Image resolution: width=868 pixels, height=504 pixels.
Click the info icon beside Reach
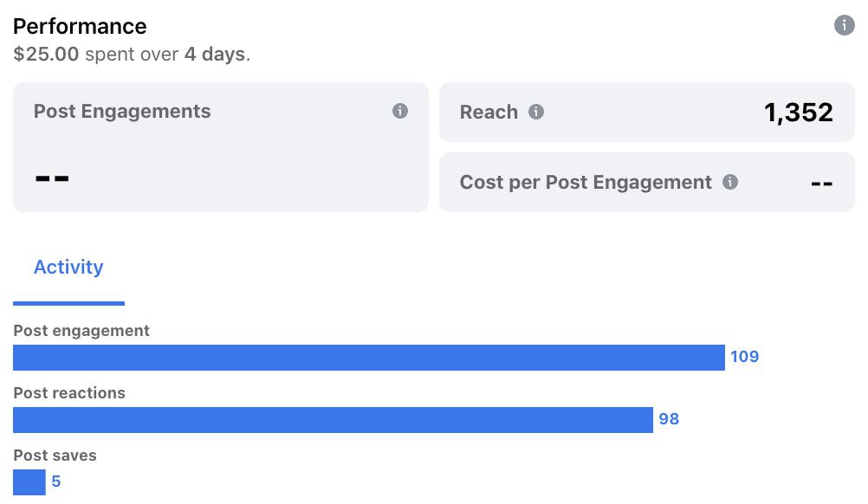click(x=536, y=112)
